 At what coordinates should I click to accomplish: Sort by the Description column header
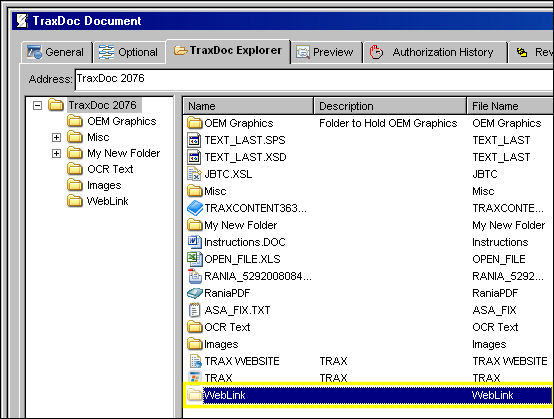pyautogui.click(x=390, y=106)
